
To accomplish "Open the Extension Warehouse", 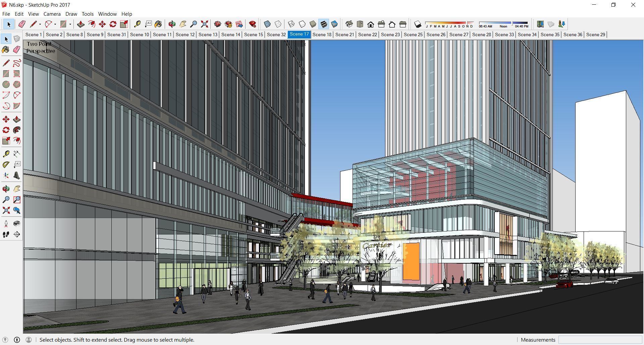I will [x=228, y=24].
